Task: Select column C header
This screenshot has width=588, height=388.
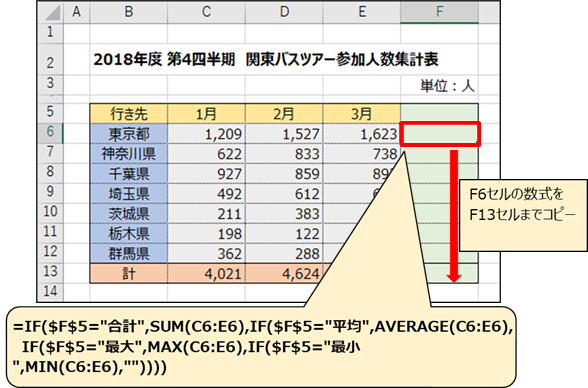Action: pos(206,12)
